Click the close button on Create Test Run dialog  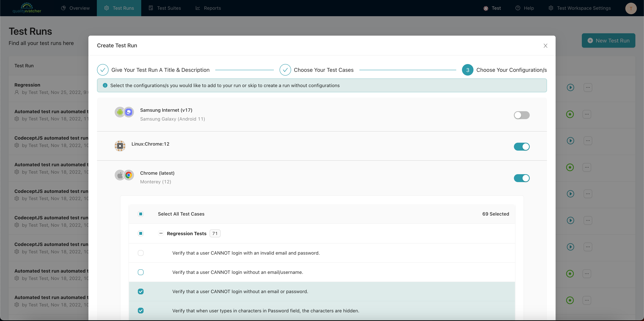pos(545,45)
